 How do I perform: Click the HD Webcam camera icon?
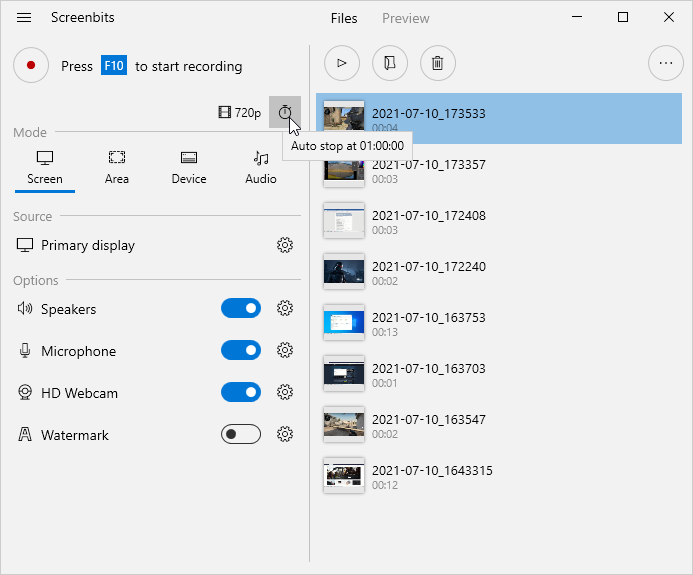(x=25, y=392)
